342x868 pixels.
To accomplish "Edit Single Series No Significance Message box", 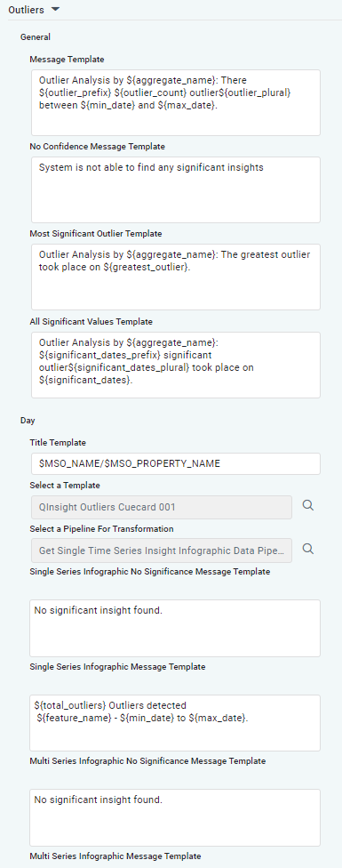I will pos(175,628).
